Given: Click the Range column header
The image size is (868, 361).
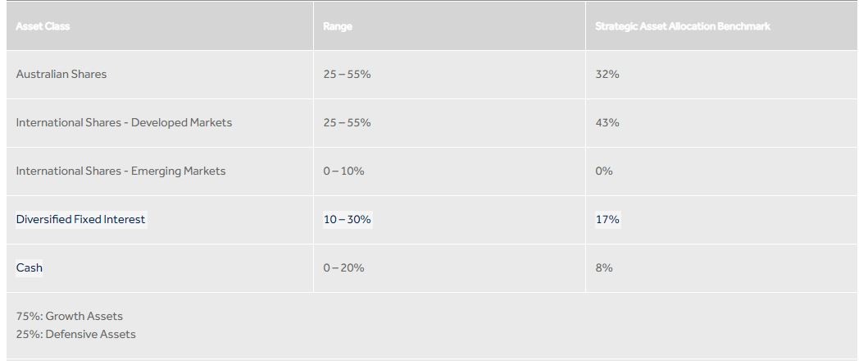Looking at the screenshot, I should click(x=337, y=26).
